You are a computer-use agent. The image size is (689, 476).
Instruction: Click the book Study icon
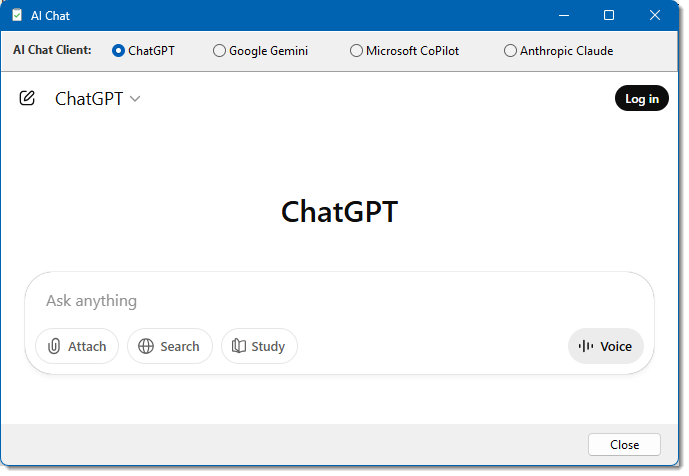coord(239,346)
